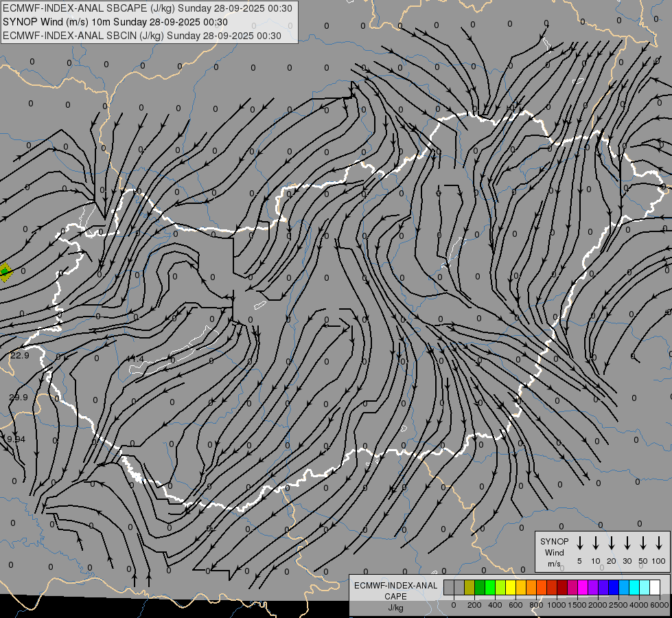Pick the dark blue 2500 CAPE swatch
The width and height of the screenshot is (672, 618).
[614, 588]
